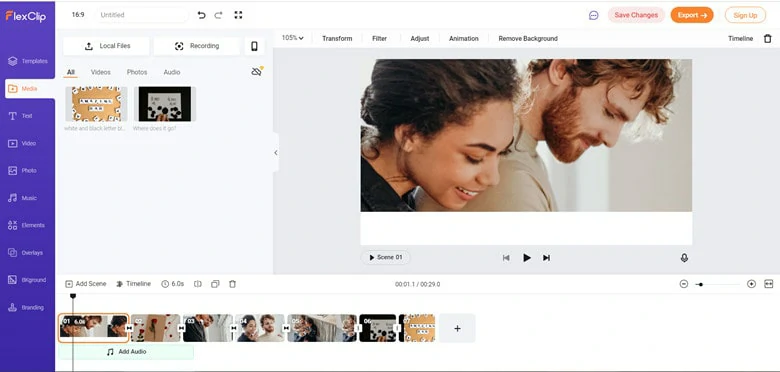
Task: Click the microphone voiceover icon
Action: point(684,258)
